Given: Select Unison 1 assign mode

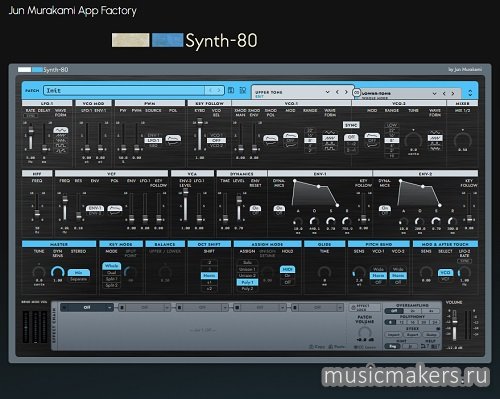Looking at the screenshot, I should (247, 269).
